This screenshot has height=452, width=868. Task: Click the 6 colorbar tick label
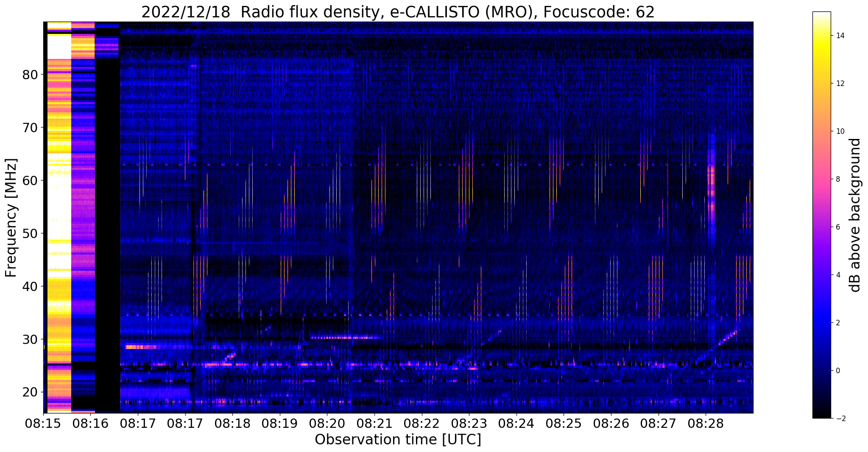click(837, 227)
